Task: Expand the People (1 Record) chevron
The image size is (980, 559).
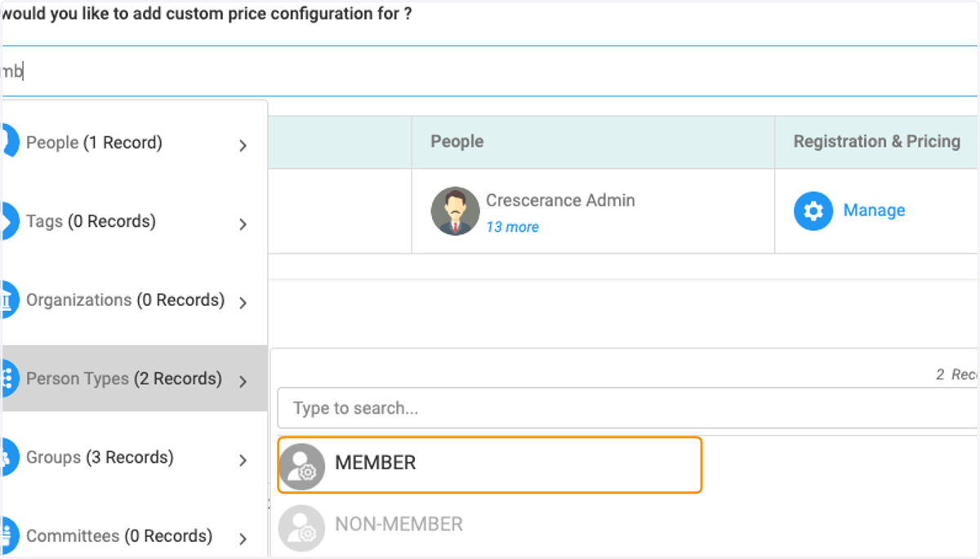Action: [243, 146]
